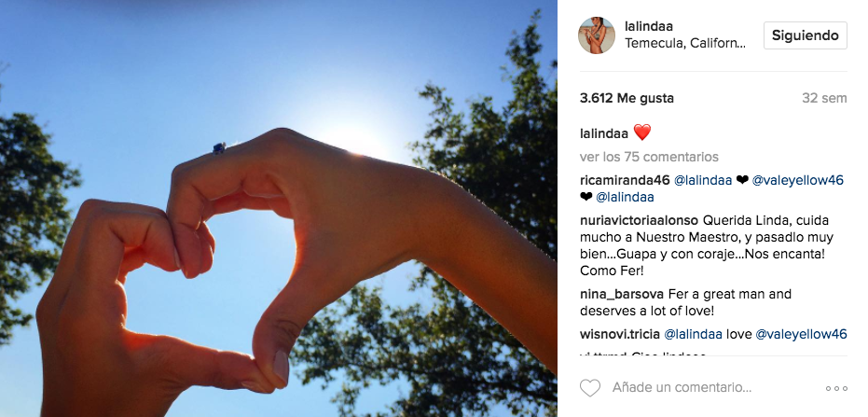
Task: Open the second-line @lalindaa mention by ricamiranda46
Action: pyautogui.click(x=625, y=197)
